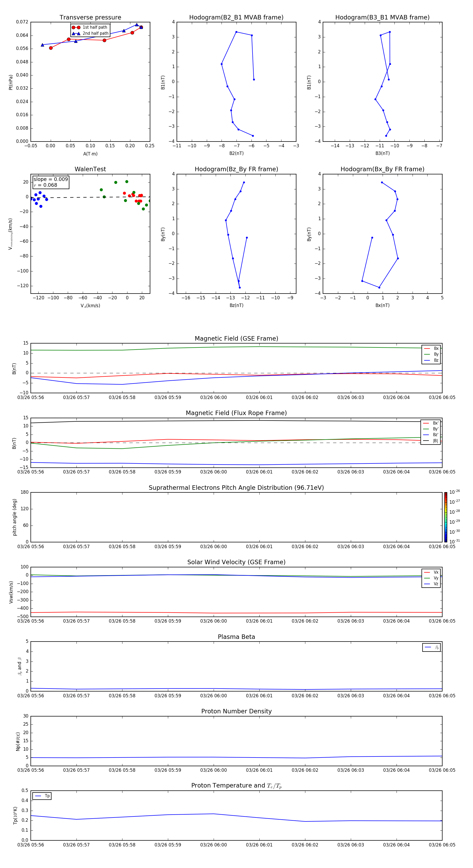Click the 'Magnetic Field (Flux Rope Frame)' title
This screenshot has width=473, height=868.
click(x=236, y=413)
